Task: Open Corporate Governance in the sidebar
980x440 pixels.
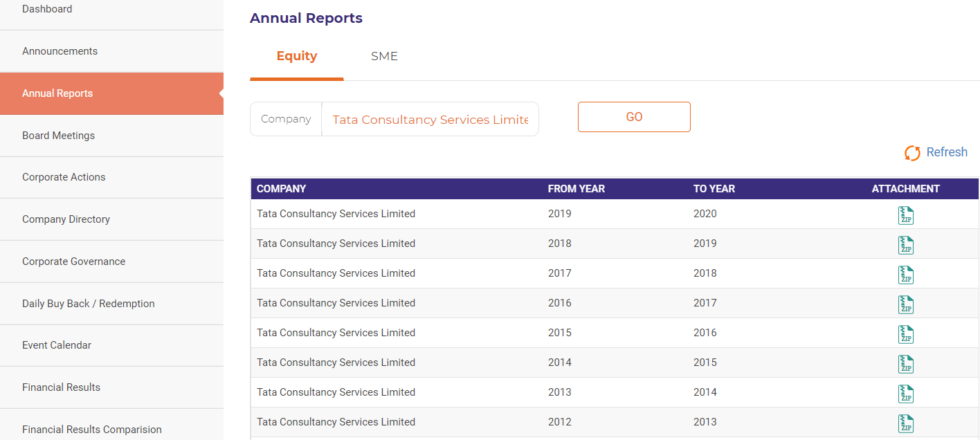Action: [111, 262]
